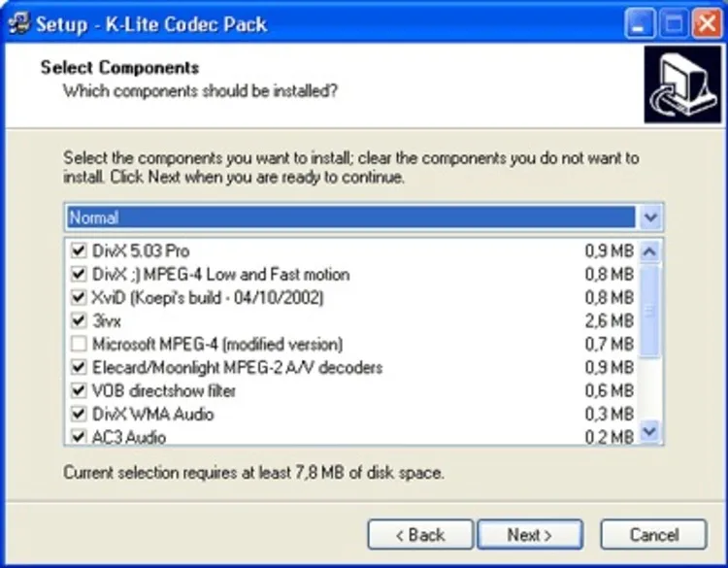Return to previous page with Back

tap(420, 535)
